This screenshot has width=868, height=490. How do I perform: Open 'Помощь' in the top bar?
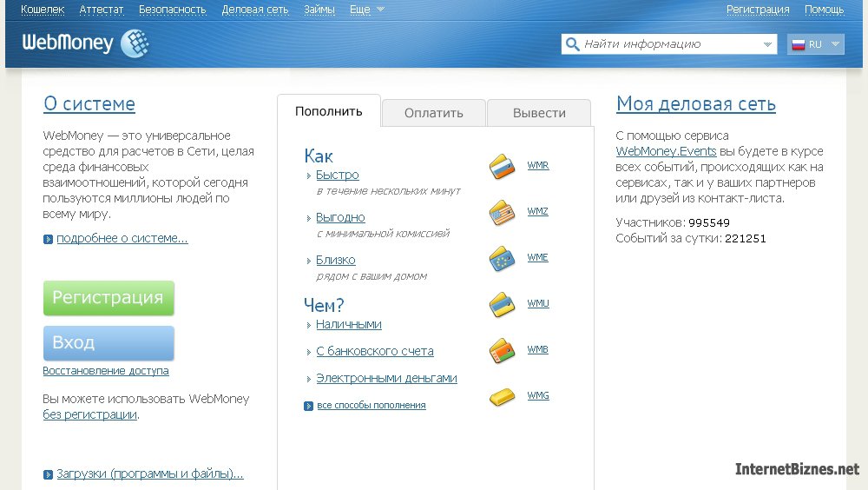[x=825, y=10]
